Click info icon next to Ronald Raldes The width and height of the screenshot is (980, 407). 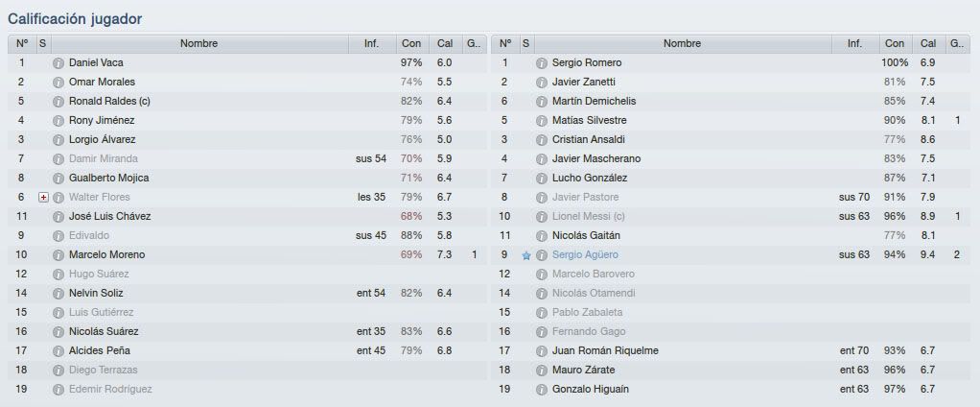58,102
